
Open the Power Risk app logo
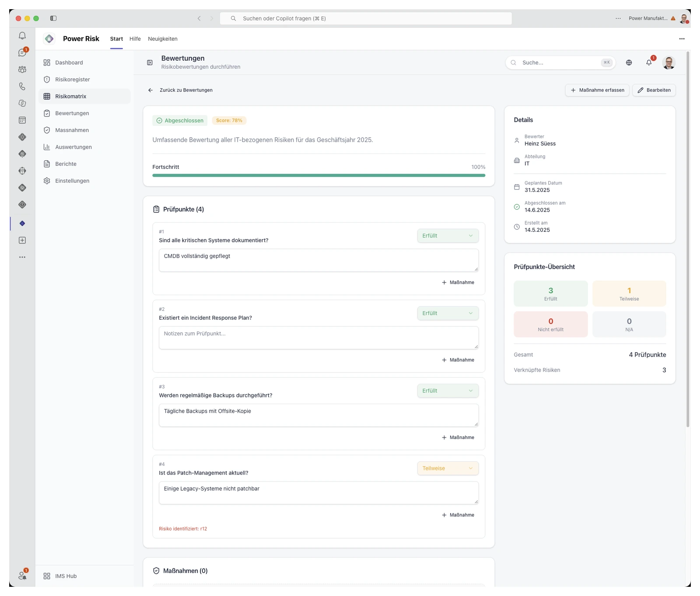49,38
